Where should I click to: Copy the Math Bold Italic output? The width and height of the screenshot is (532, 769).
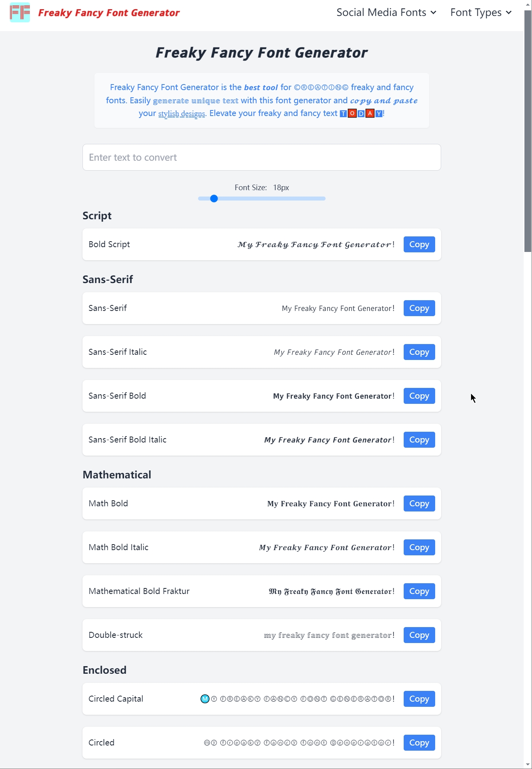click(x=419, y=547)
